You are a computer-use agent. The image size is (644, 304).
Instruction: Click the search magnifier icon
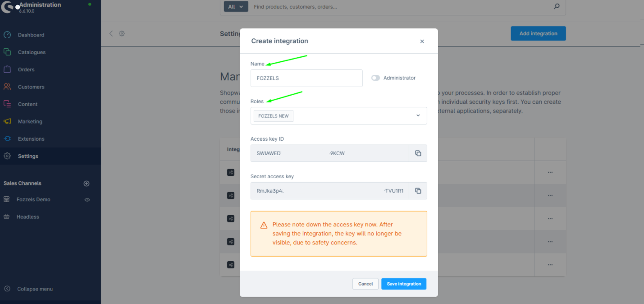tap(557, 7)
